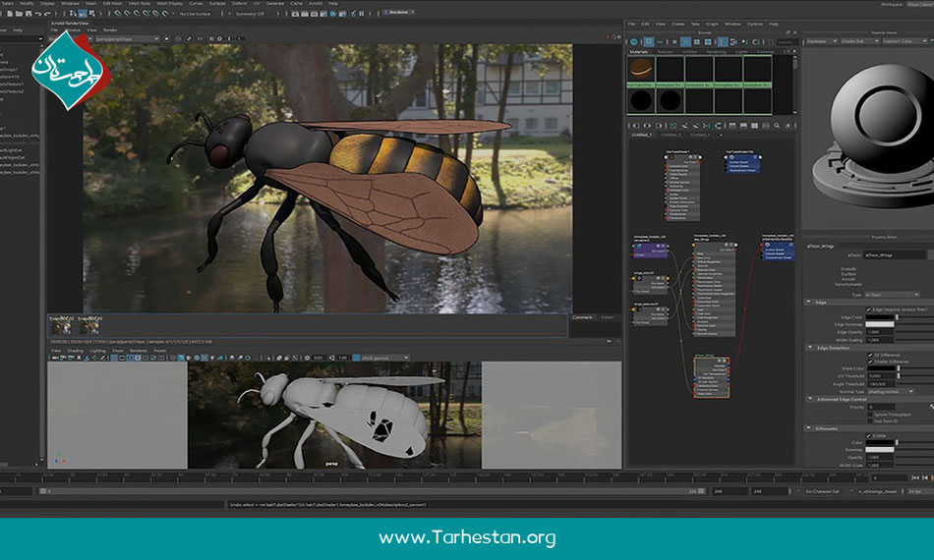Screen dimensions: 934x560
Task: Click the IPR render icon in main toolbar
Action: point(314,13)
